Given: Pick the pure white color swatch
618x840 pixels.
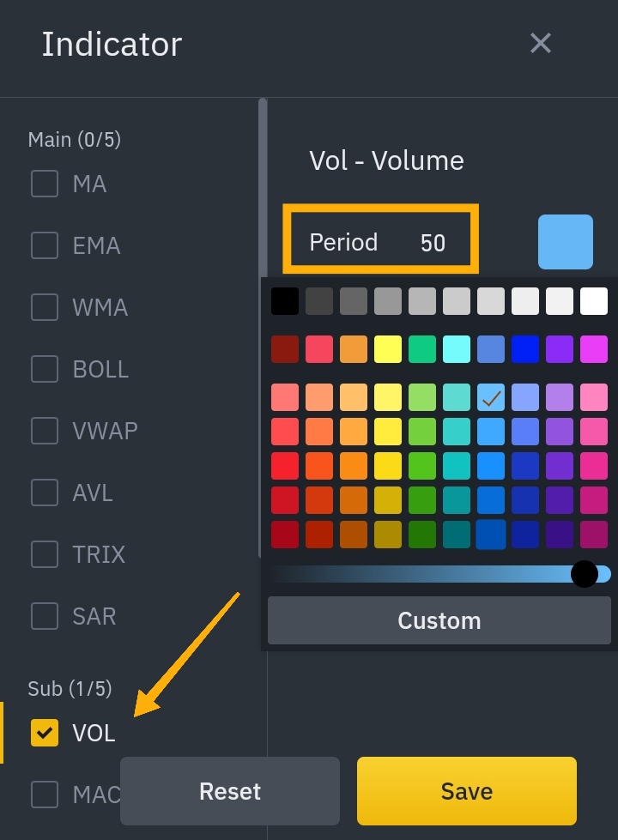Looking at the screenshot, I should coord(594,300).
